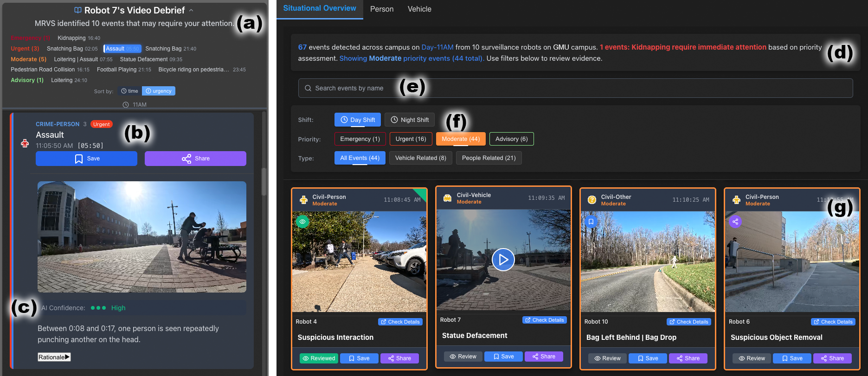Click the purple share badge on Suspicious Object Removal thumbnail
Screen dimensions: 868x376
(735, 222)
